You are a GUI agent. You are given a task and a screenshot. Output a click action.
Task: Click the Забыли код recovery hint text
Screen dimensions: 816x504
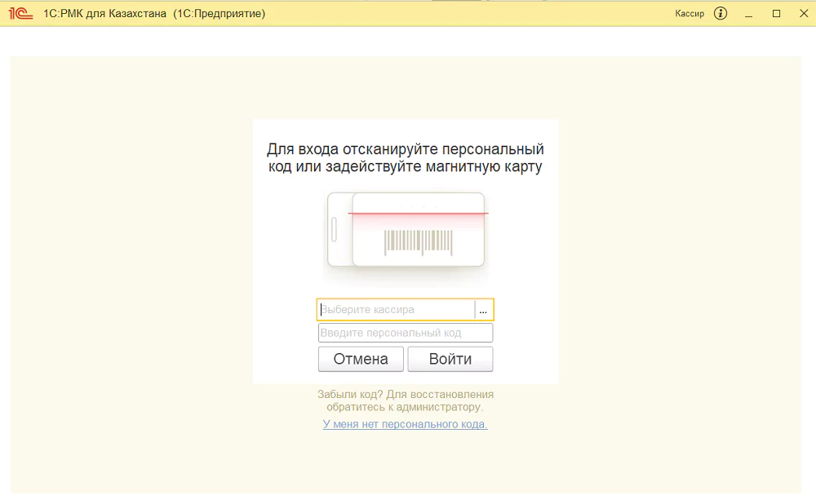(406, 400)
